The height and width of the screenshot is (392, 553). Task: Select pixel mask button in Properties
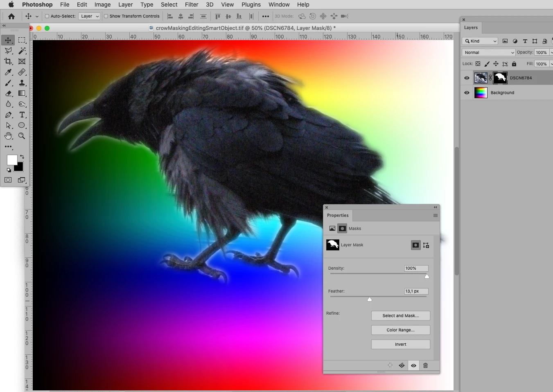415,245
